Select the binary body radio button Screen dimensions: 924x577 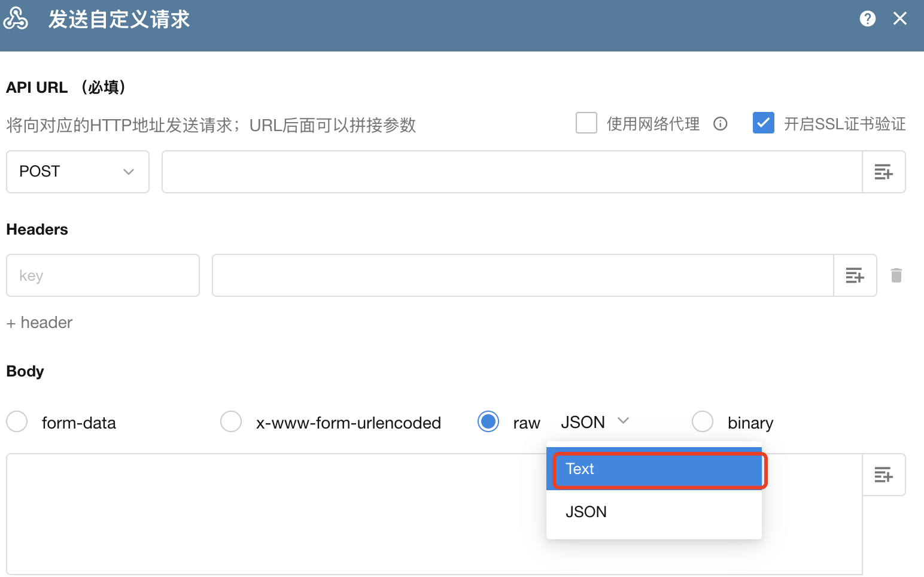coord(703,421)
